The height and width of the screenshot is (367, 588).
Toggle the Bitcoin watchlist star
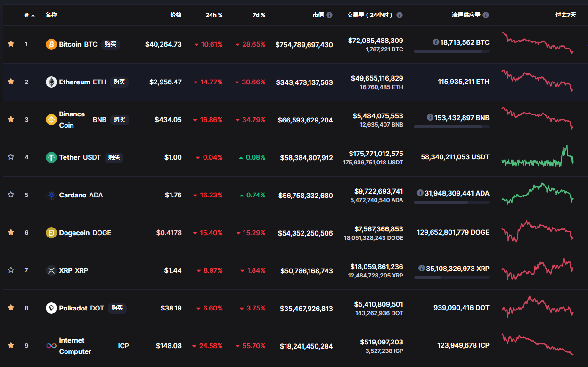(11, 44)
